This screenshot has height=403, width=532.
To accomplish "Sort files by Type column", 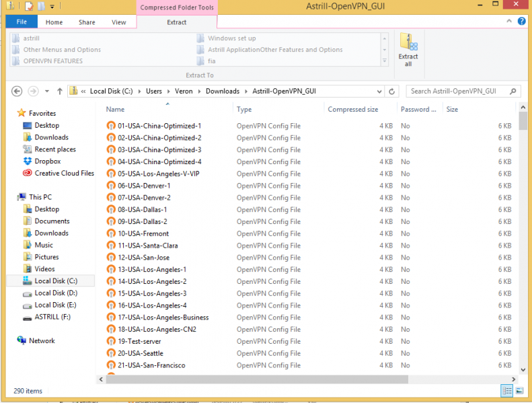I will (244, 109).
